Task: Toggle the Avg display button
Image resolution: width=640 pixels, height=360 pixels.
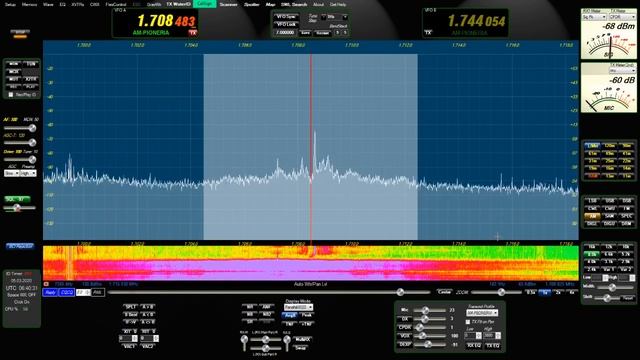Action: (289, 315)
